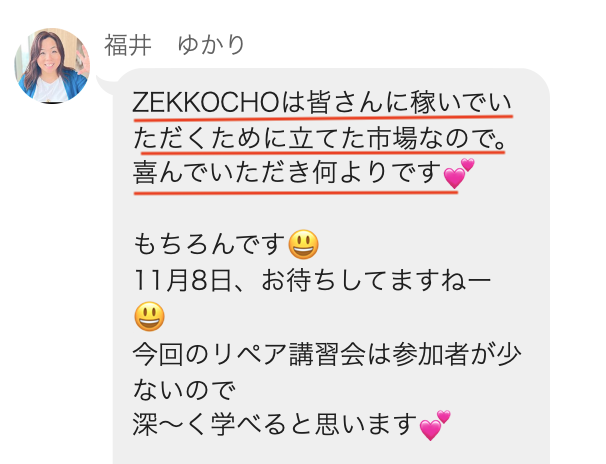Tap the smiley emoji after もちろんです
The width and height of the screenshot is (606, 464).
[304, 244]
